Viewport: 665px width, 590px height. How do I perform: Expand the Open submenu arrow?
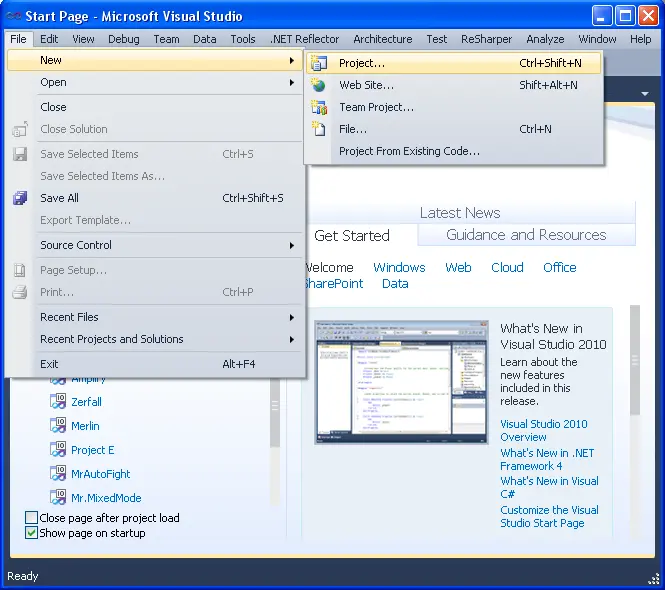292,82
